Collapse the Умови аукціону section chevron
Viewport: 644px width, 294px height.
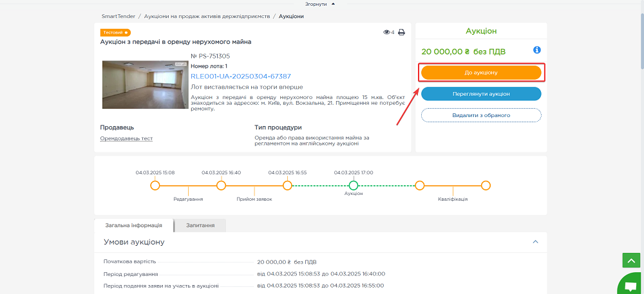coord(535,242)
